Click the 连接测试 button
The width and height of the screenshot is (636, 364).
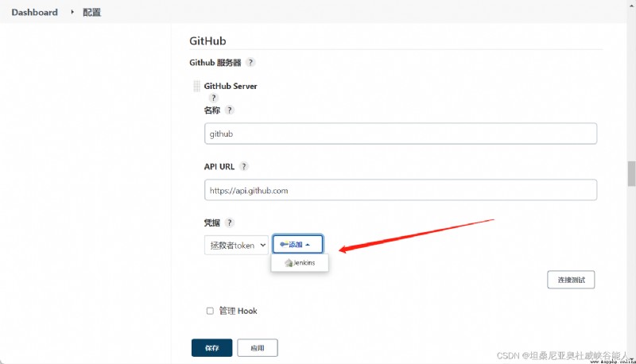(571, 280)
